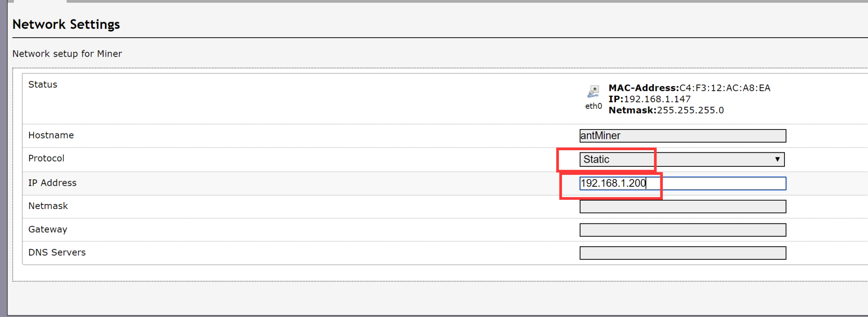Screen dimensions: 868x317
Task: Click the Protocol row label
Action: (46, 158)
